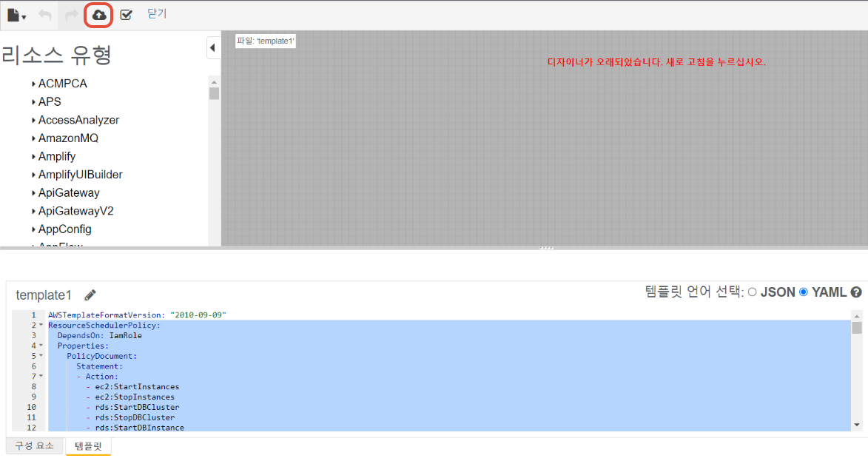The width and height of the screenshot is (868, 461).
Task: Click the code editor vertical scrollbar thumb
Action: click(857, 328)
